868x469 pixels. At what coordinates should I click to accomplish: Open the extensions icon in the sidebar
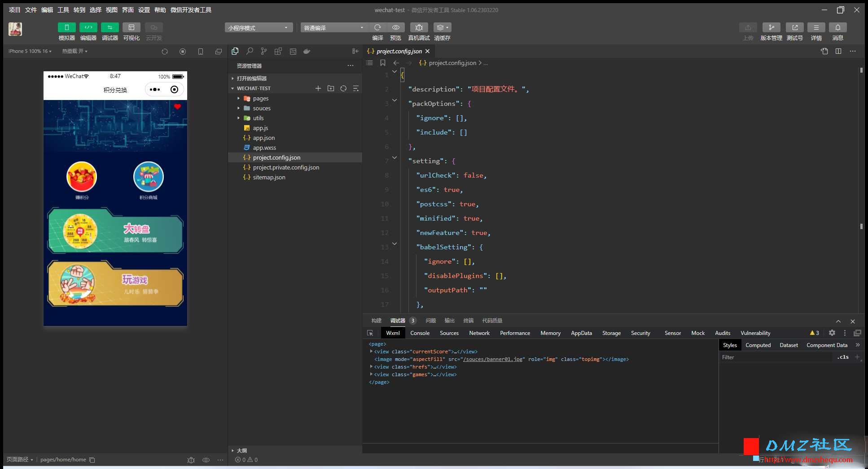[278, 51]
